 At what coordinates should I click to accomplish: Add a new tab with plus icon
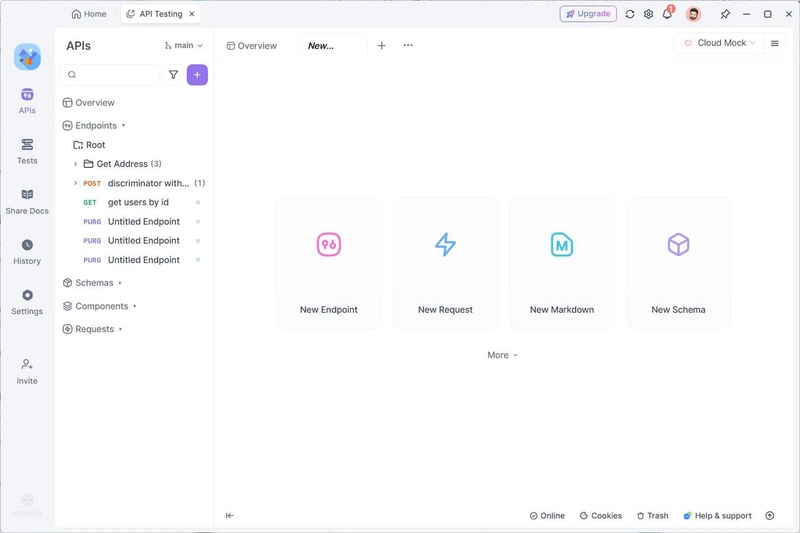coord(381,45)
